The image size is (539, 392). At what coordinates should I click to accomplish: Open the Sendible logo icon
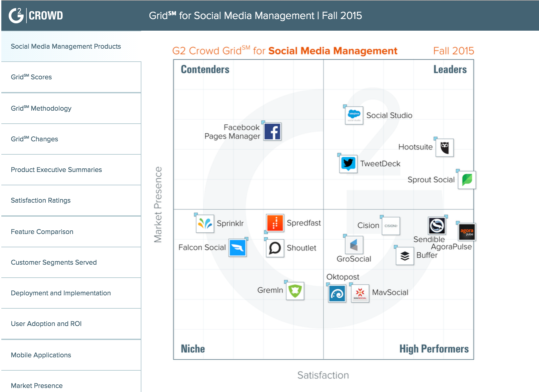[437, 225]
